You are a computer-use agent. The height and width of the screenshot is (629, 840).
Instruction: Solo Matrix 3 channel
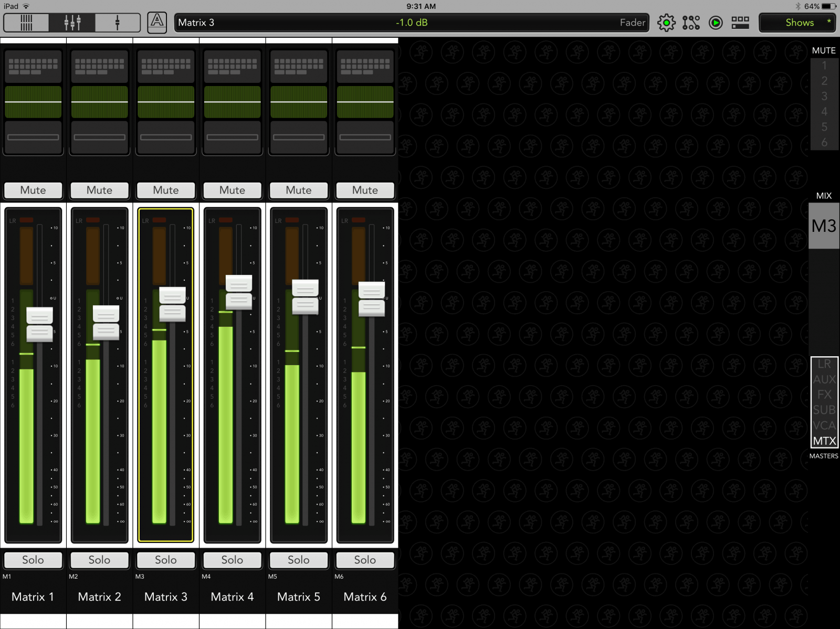[166, 560]
